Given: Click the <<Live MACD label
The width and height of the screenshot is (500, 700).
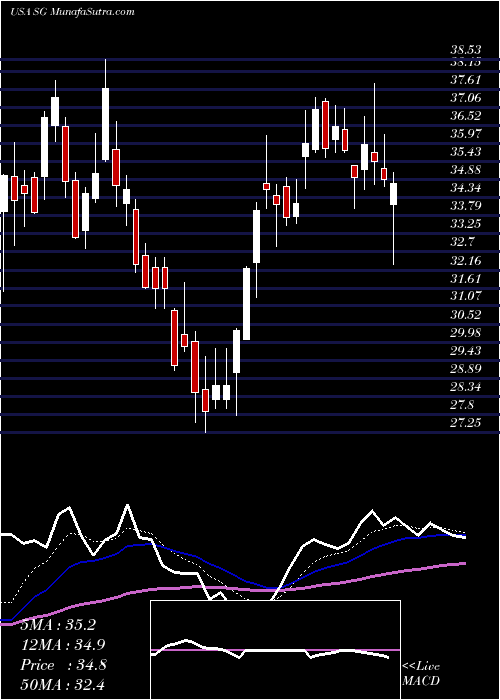Looking at the screenshot, I should [421, 674].
